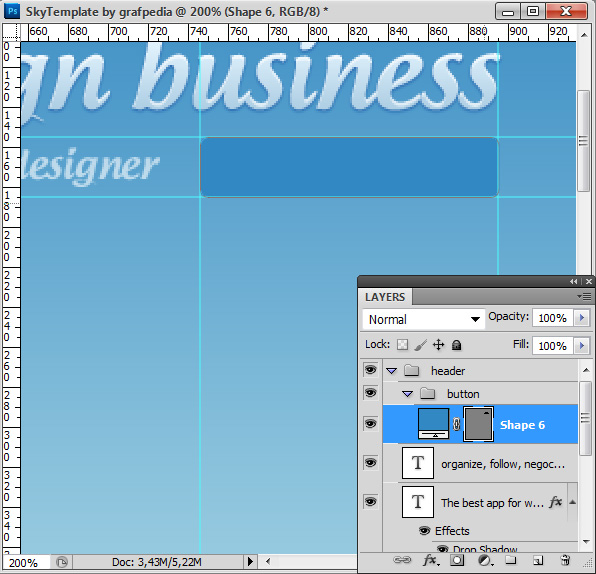Screen dimensions: 596x574
Task: Select the LAYERS tab
Action: [385, 297]
